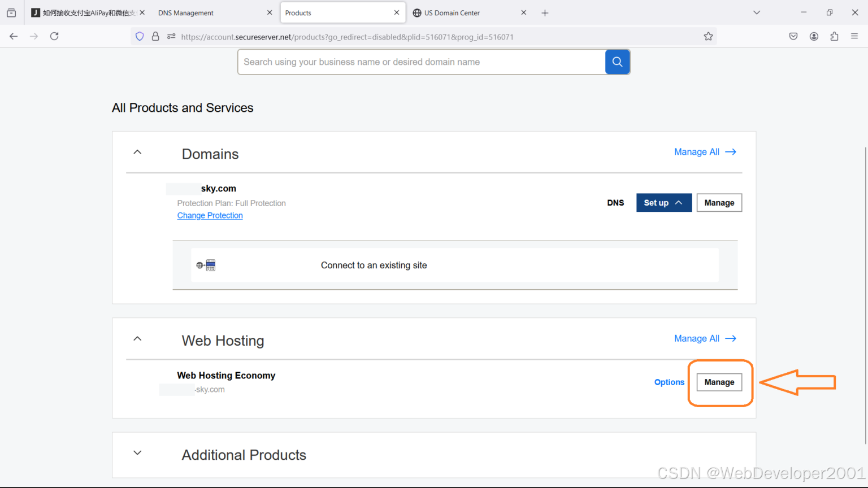Click the Protection Plan: Full Protection text
Screen dimensions: 868x488
231,203
